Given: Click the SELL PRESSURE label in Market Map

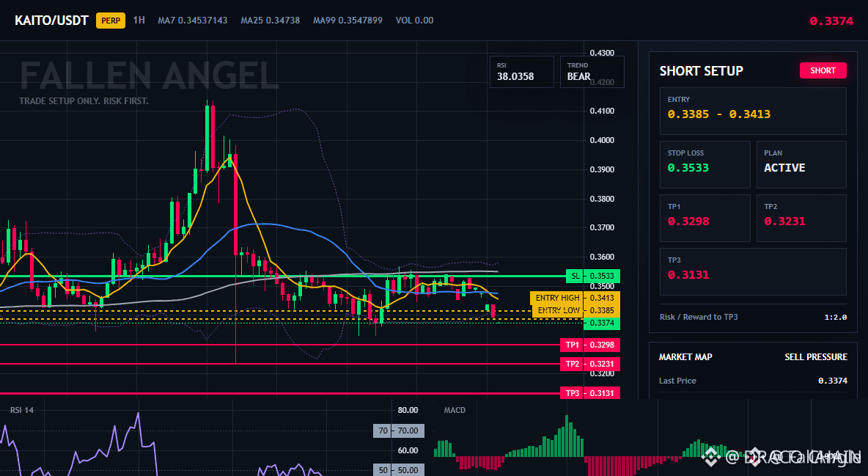Looking at the screenshot, I should pyautogui.click(x=816, y=357).
